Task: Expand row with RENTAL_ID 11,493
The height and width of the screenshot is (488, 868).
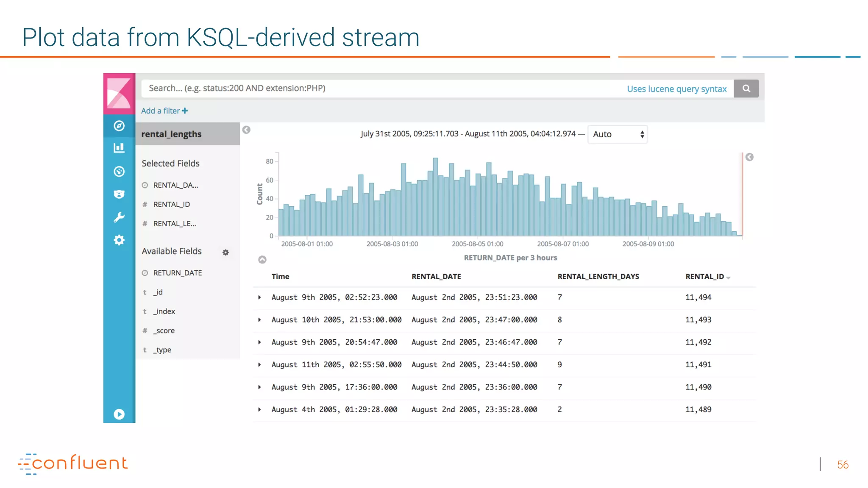Action: pos(259,320)
